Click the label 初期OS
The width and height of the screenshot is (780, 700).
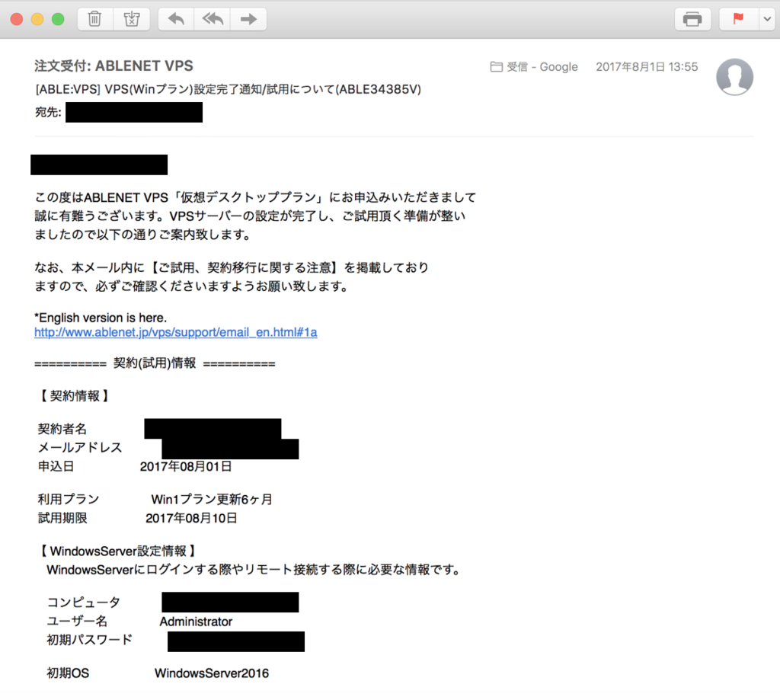(x=68, y=673)
